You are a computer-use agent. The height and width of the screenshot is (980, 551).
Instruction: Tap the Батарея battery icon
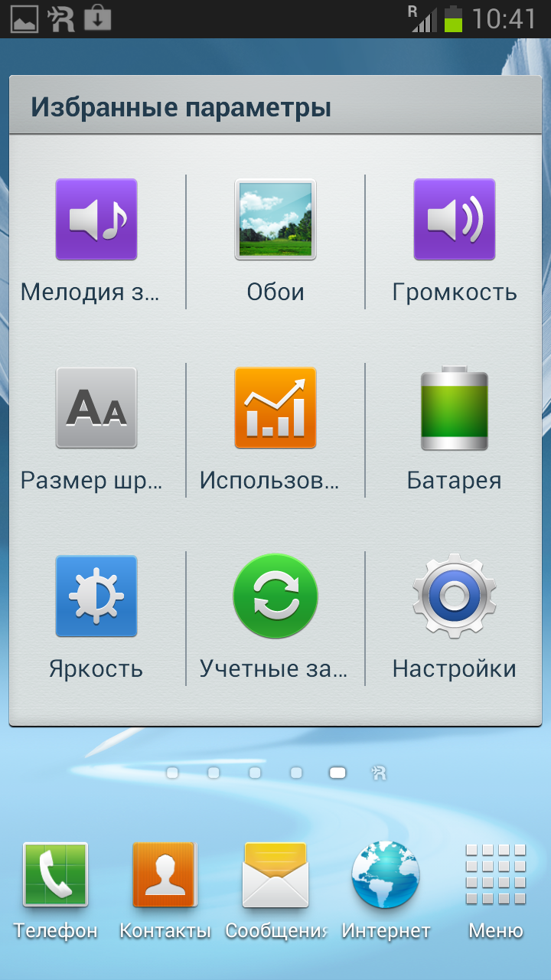point(455,408)
